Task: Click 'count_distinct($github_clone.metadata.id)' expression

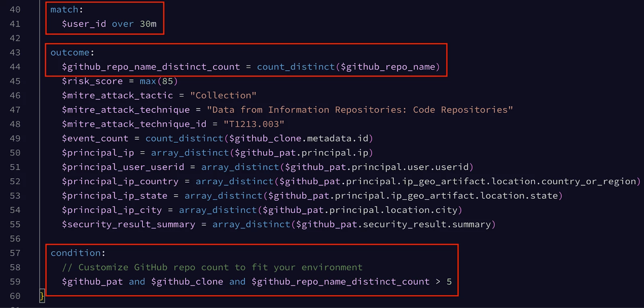Action: tap(259, 139)
